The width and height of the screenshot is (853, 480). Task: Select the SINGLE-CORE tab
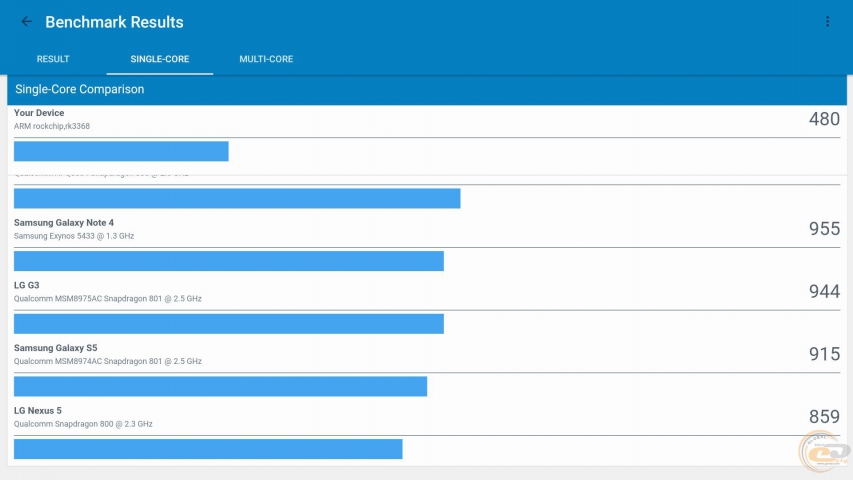click(x=160, y=59)
